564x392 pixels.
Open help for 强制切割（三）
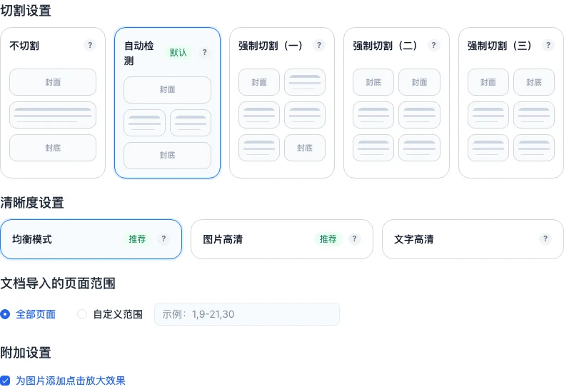click(x=548, y=45)
